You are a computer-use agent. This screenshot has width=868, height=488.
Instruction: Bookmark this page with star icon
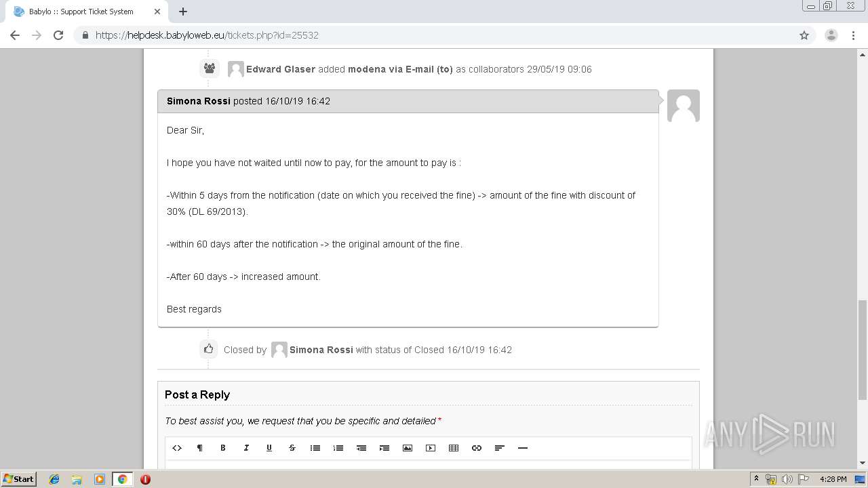pos(804,35)
